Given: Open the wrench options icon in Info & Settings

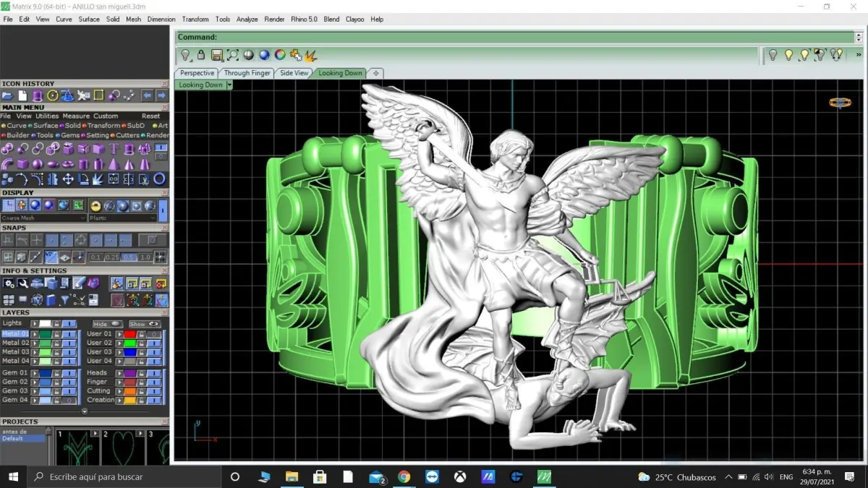Looking at the screenshot, I should click(22, 283).
